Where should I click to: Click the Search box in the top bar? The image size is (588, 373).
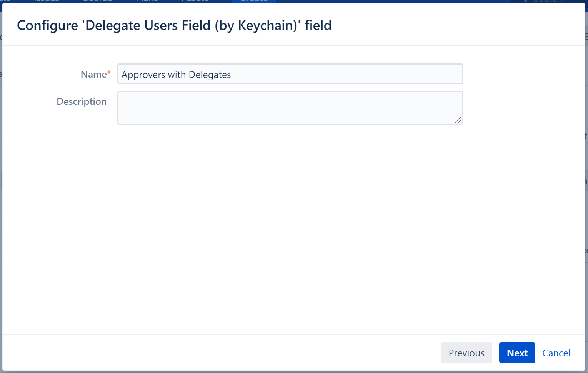click(x=548, y=1)
